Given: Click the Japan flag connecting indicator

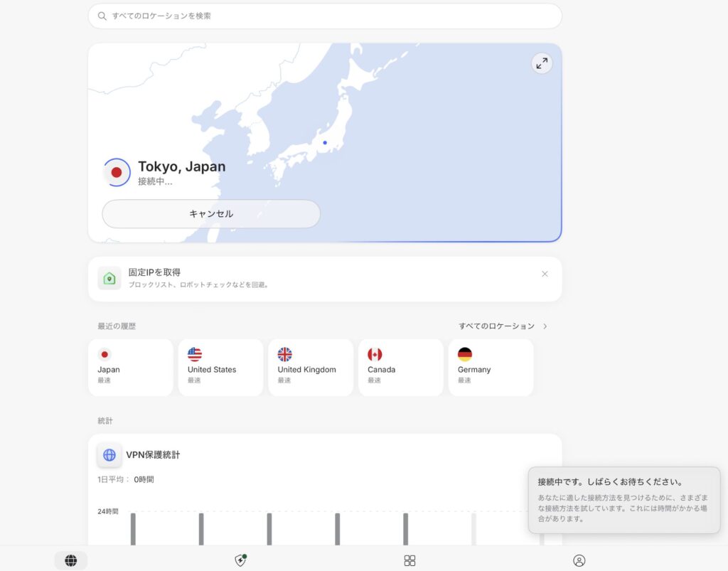Looking at the screenshot, I should 117,172.
